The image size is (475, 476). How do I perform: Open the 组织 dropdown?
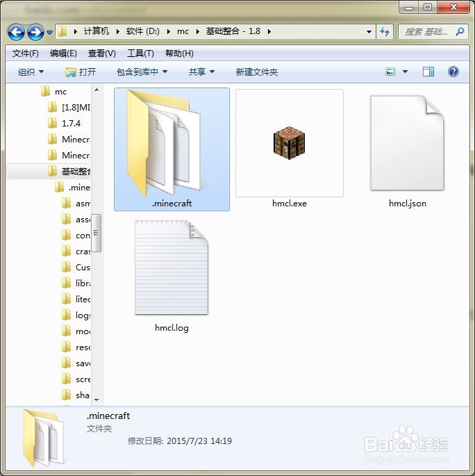(x=31, y=72)
